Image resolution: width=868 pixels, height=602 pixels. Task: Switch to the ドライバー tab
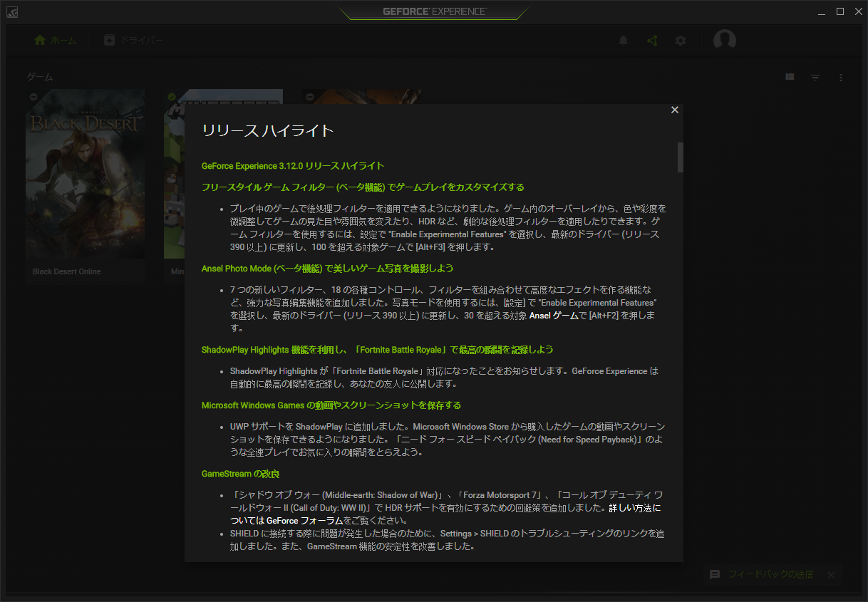pos(133,41)
